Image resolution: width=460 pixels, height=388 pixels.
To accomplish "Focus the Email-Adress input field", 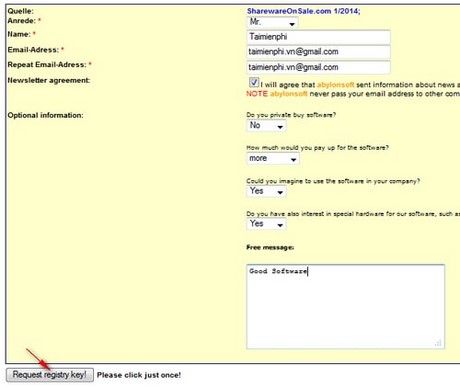I will tap(318, 52).
